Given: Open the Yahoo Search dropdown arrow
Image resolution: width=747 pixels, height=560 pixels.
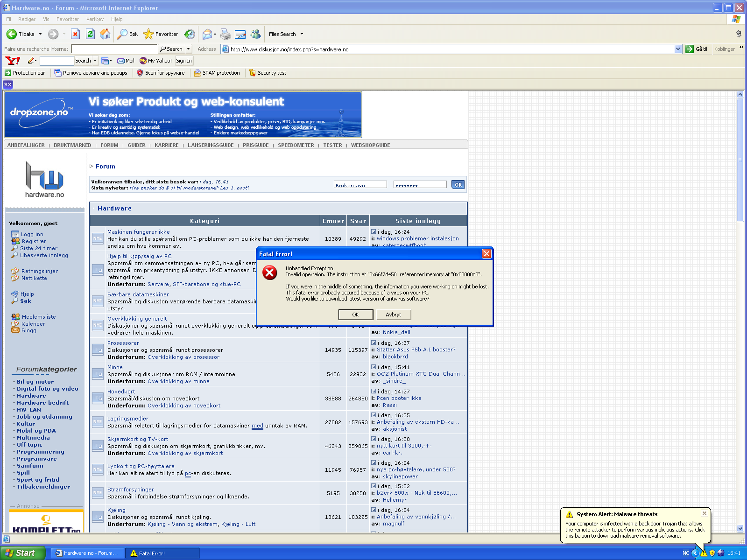Looking at the screenshot, I should click(x=95, y=61).
